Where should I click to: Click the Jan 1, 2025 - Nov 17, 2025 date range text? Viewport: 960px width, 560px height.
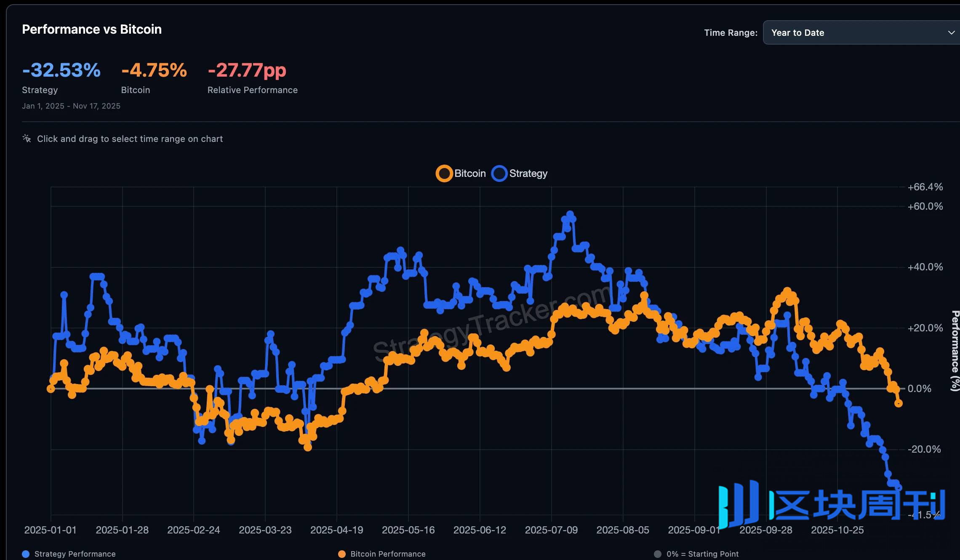[71, 106]
